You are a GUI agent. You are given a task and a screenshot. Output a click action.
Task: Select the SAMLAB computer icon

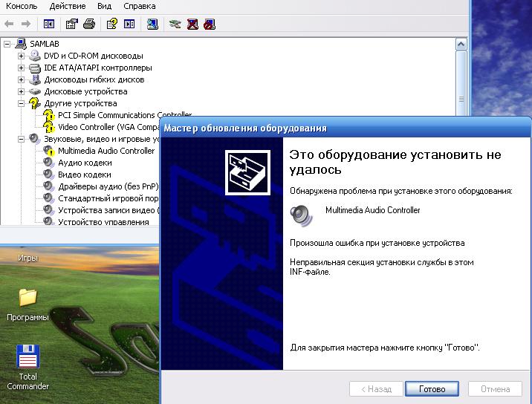click(x=21, y=44)
